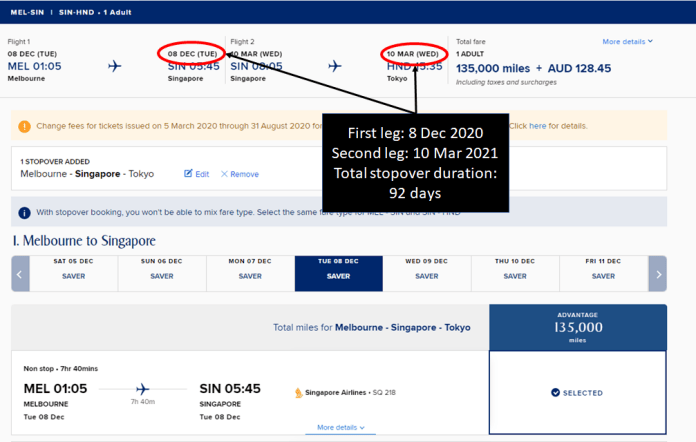Image resolution: width=696 pixels, height=442 pixels.
Task: Expand More details in the fare summary
Action: coord(627,41)
